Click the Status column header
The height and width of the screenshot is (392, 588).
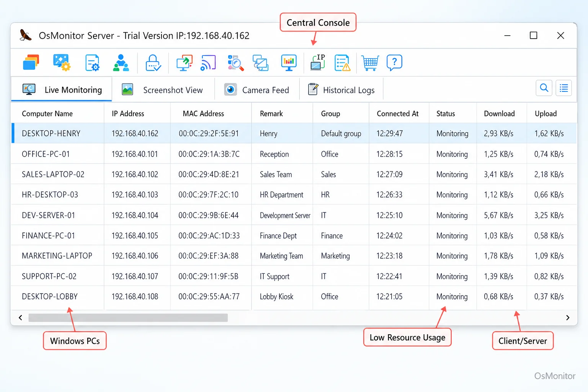click(446, 114)
